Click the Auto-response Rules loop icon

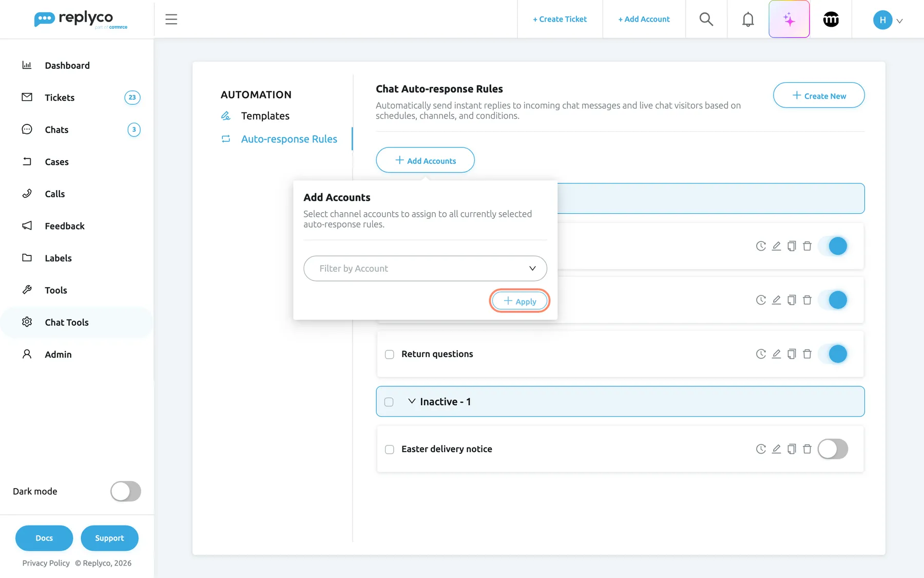click(x=225, y=139)
